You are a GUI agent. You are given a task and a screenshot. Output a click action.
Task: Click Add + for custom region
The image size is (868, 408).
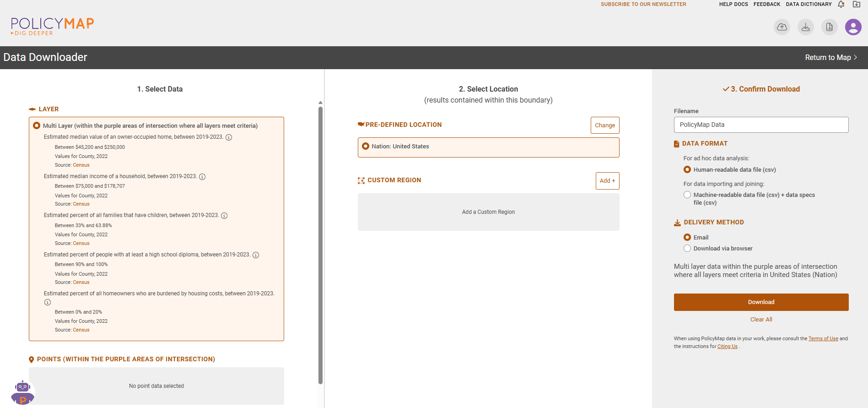607,181
